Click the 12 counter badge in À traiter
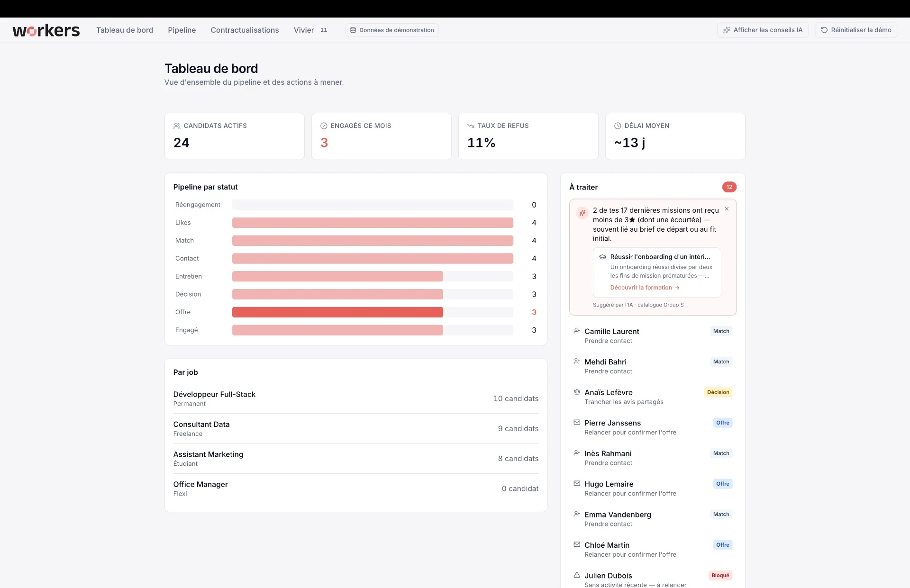This screenshot has width=910, height=588. pyautogui.click(x=729, y=187)
